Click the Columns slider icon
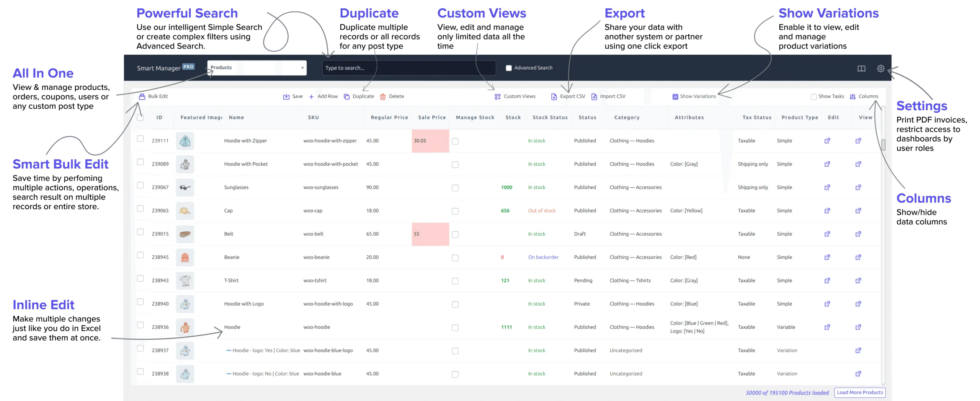The height and width of the screenshot is (401, 980). [853, 97]
